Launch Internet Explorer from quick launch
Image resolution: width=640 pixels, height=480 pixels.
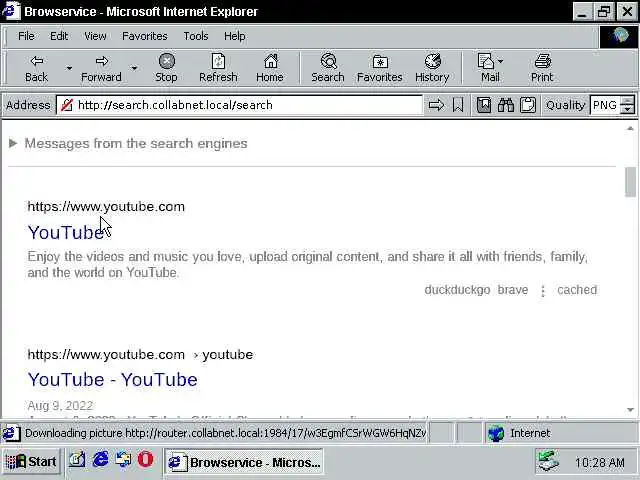click(100, 460)
